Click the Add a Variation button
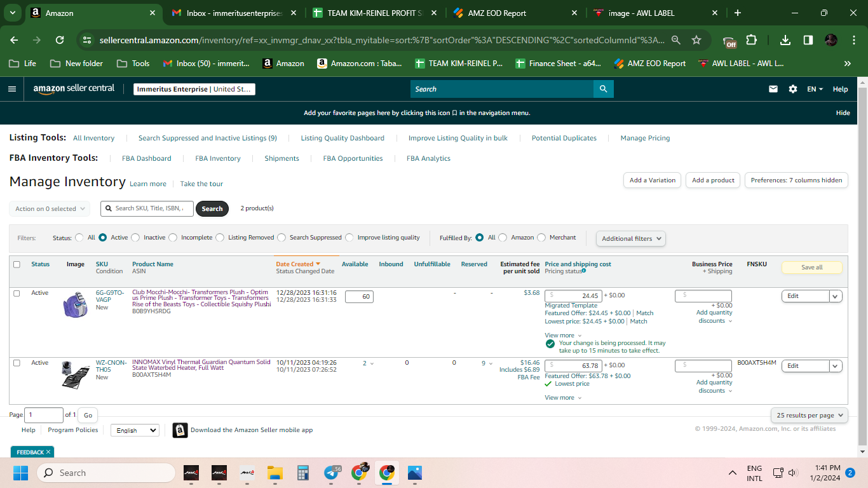 [x=653, y=180]
